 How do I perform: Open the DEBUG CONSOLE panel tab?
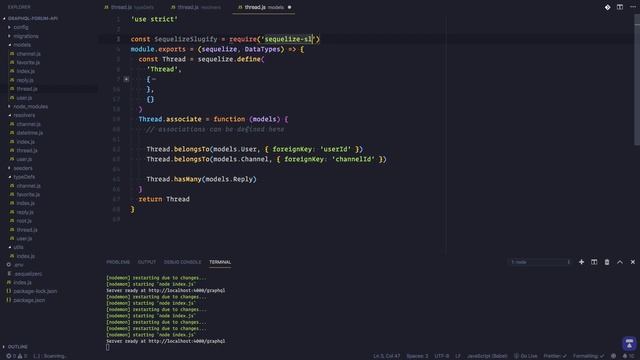tap(182, 262)
